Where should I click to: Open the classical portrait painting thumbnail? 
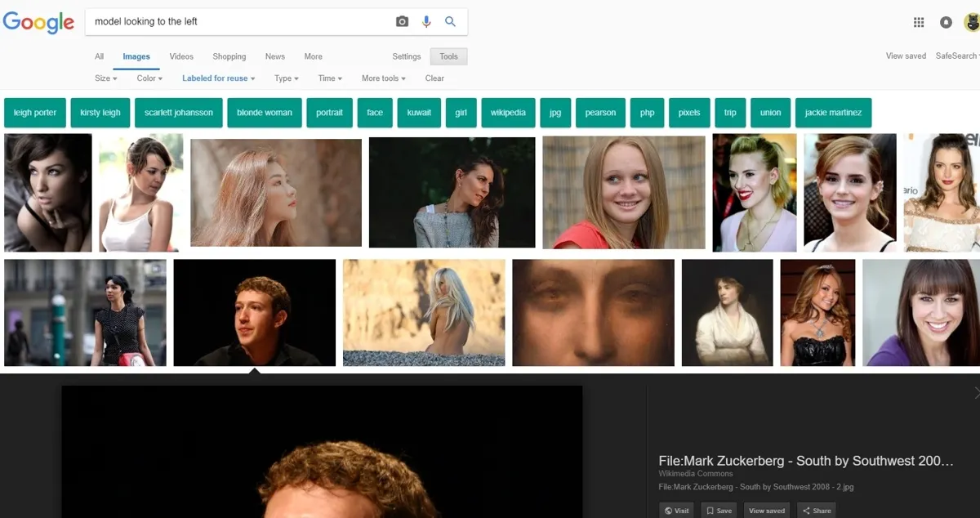[x=728, y=312]
